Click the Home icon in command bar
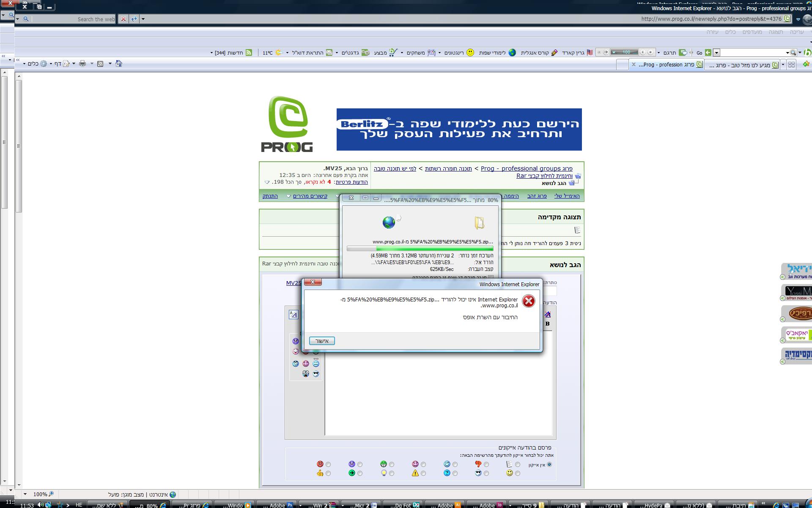 point(119,63)
